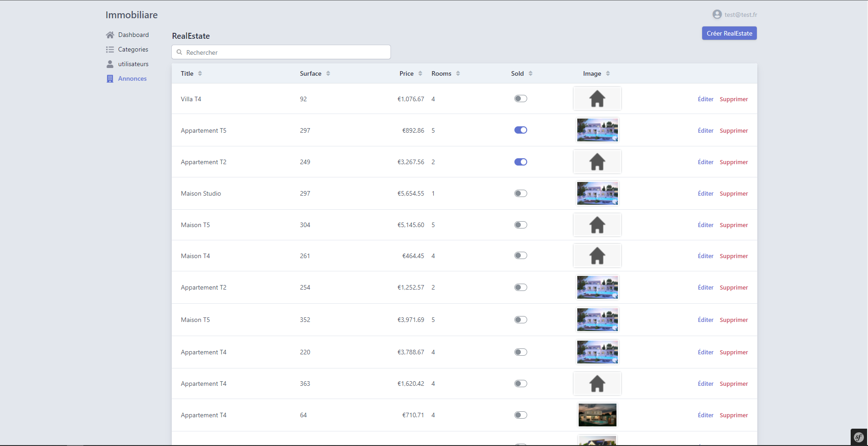Click Supprimer for the Maison T4 row
868x446 pixels.
coord(734,256)
